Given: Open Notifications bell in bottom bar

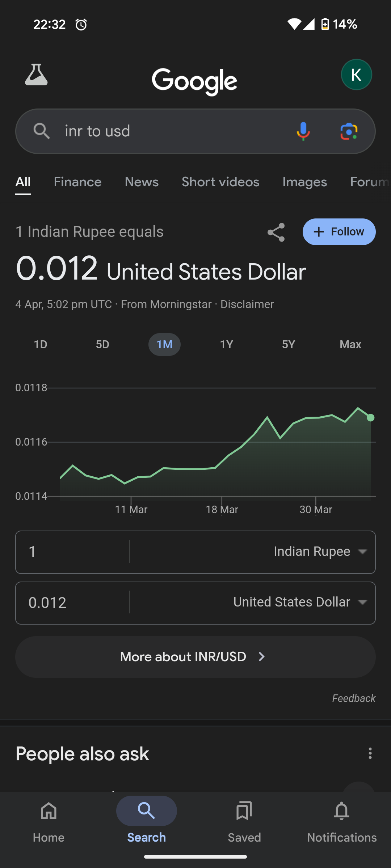Looking at the screenshot, I should (342, 820).
